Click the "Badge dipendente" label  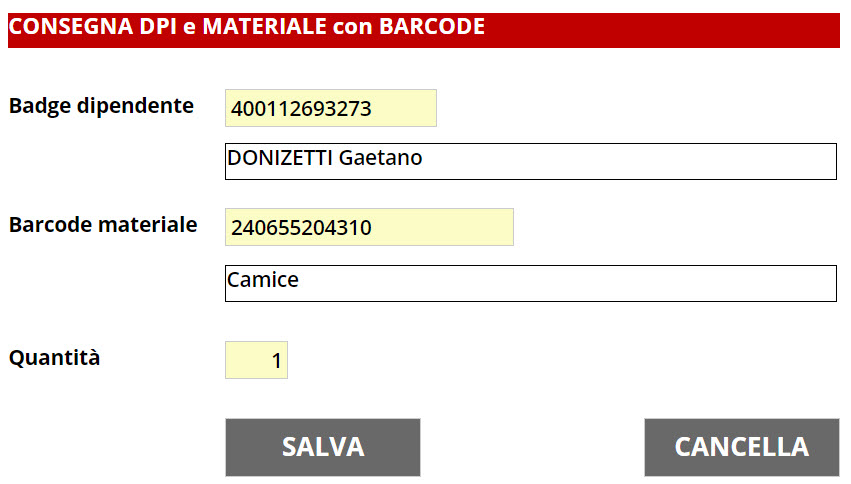pos(101,105)
